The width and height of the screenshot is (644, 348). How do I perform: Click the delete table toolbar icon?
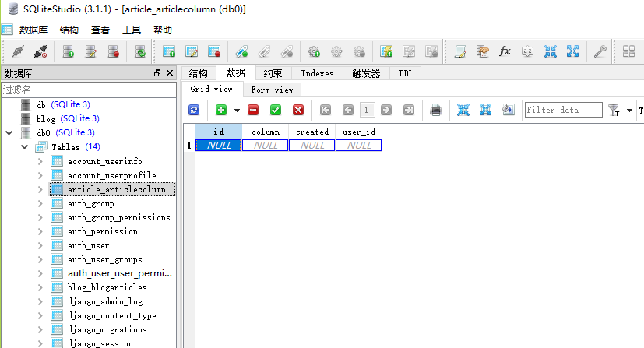point(214,51)
